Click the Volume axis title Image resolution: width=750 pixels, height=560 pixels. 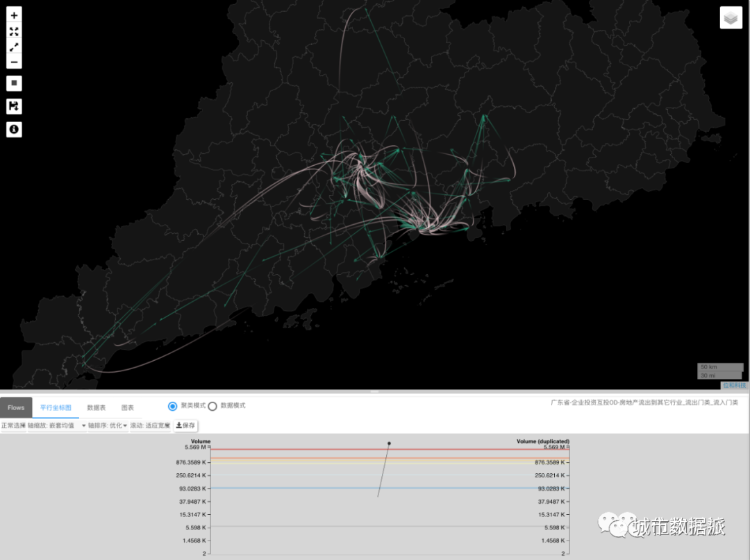tap(201, 441)
